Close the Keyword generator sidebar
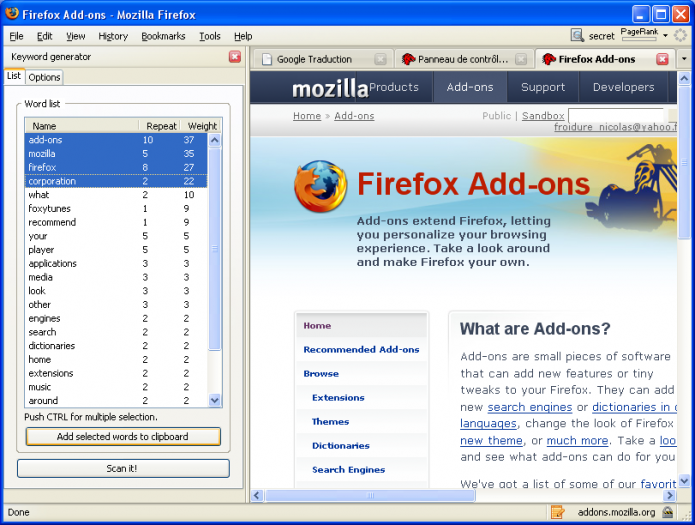Screen dimensions: 695x525 234,57
